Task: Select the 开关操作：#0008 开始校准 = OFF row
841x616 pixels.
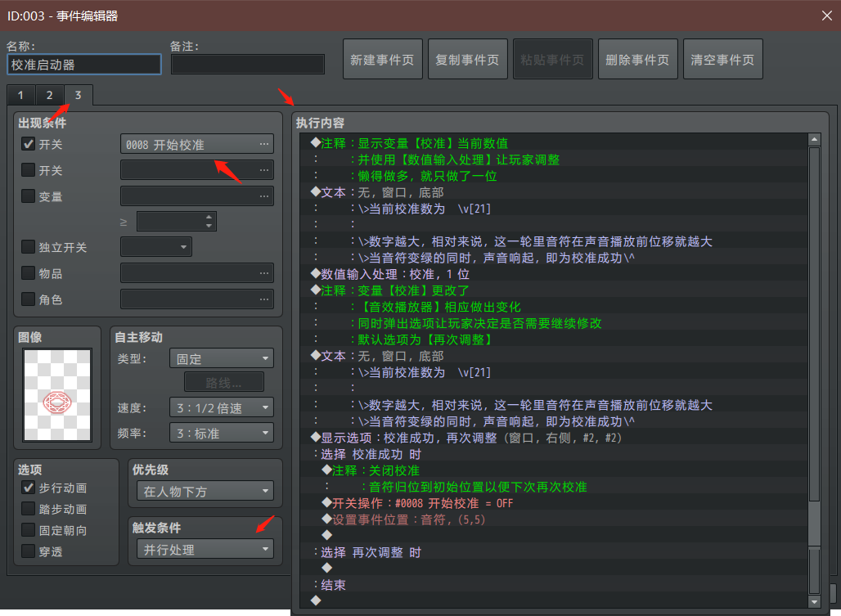Action: tap(554, 503)
